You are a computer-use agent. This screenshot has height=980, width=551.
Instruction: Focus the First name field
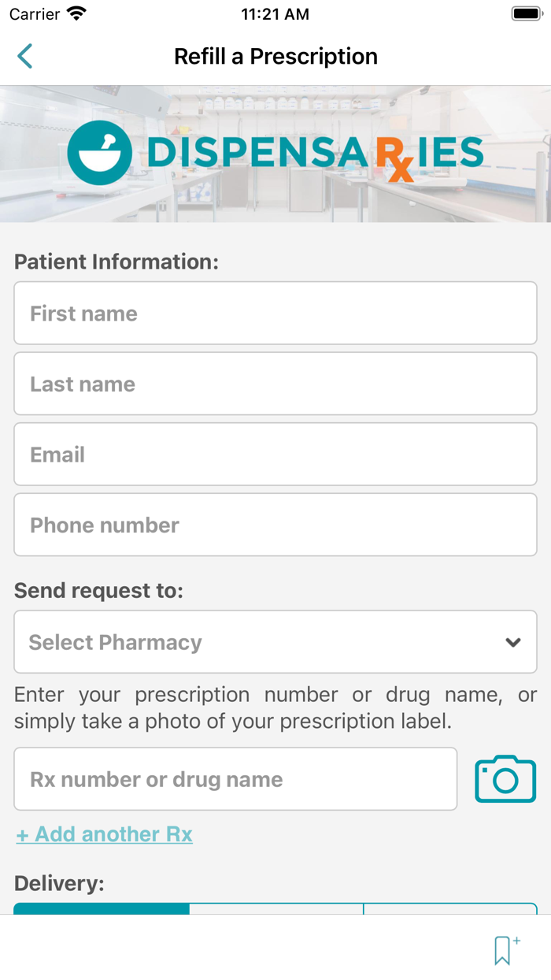coord(275,314)
